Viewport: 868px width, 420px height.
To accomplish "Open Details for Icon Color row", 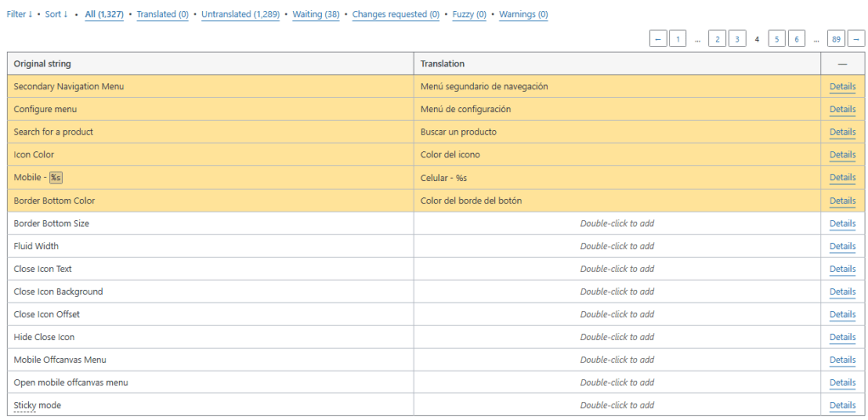I will pyautogui.click(x=842, y=155).
